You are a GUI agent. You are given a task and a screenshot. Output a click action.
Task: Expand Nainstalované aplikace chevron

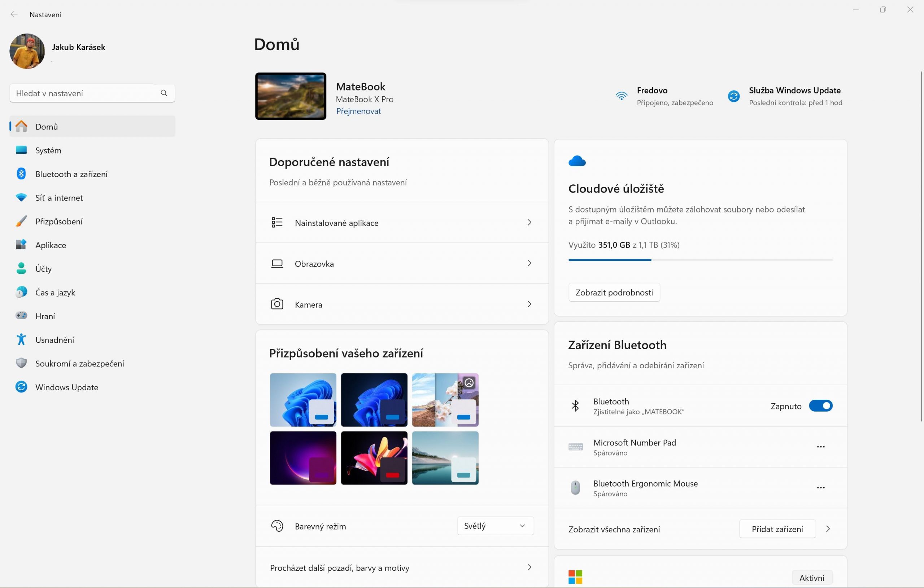[529, 223]
